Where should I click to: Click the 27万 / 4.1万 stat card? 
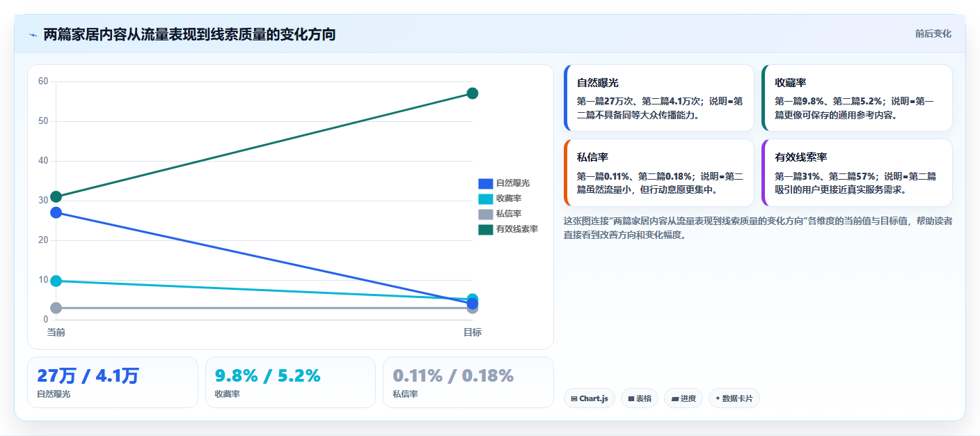[x=113, y=382]
